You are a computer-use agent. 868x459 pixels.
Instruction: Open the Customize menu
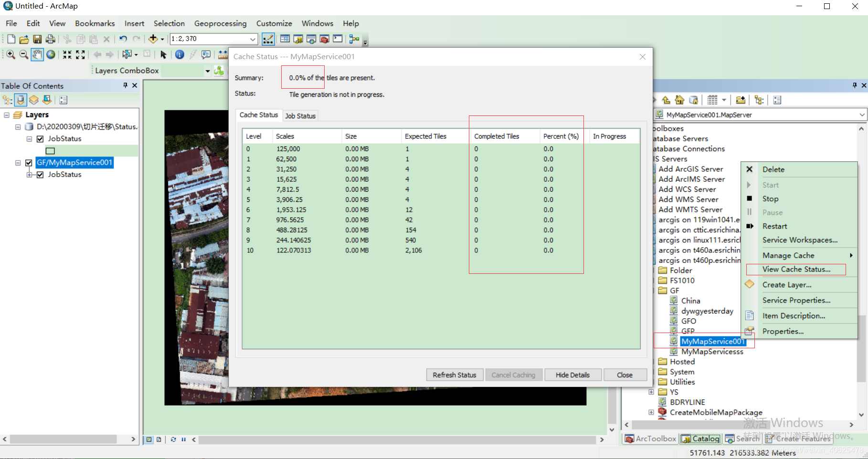pos(274,23)
